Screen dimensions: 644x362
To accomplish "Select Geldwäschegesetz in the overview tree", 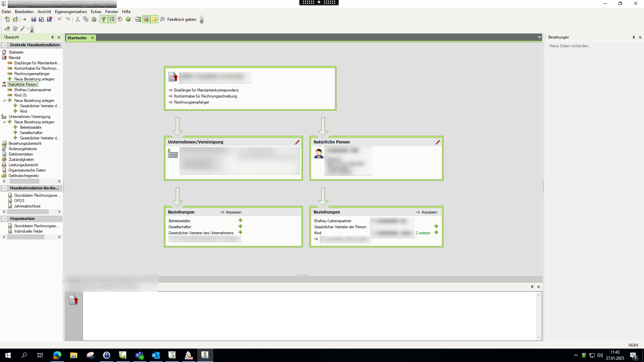I will pos(23,176).
